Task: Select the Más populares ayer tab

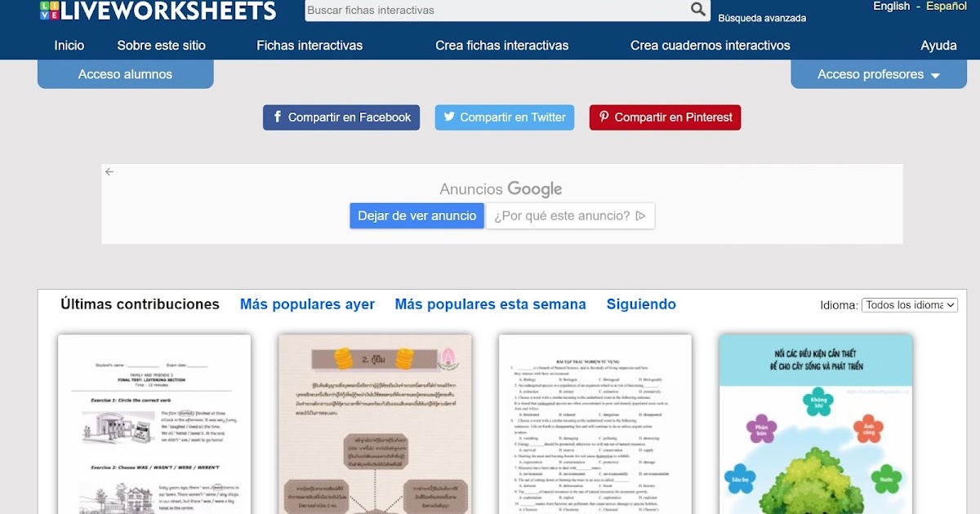Action: click(307, 304)
